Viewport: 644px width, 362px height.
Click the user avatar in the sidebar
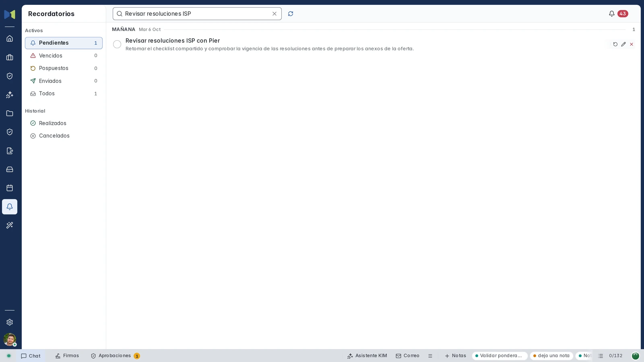coord(10,339)
